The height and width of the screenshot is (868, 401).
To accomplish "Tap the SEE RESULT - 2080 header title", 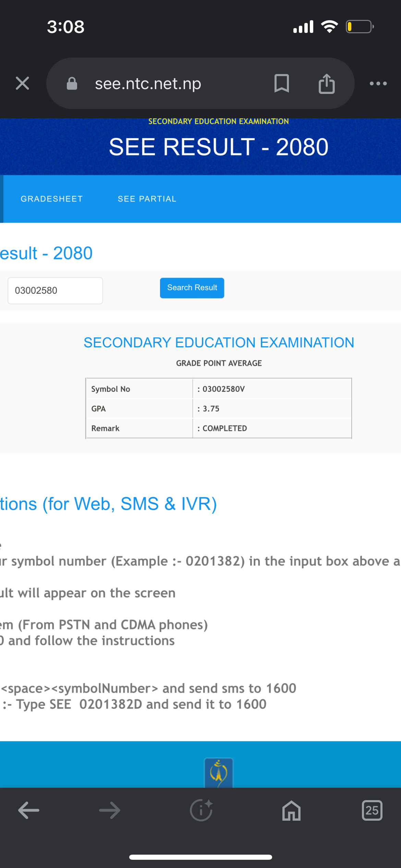I will (x=219, y=147).
